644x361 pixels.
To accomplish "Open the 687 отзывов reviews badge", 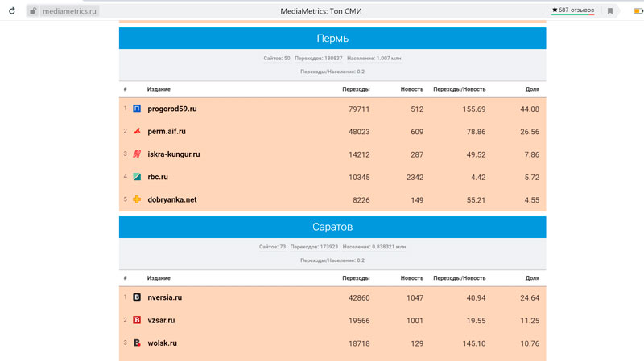I will click(x=573, y=10).
